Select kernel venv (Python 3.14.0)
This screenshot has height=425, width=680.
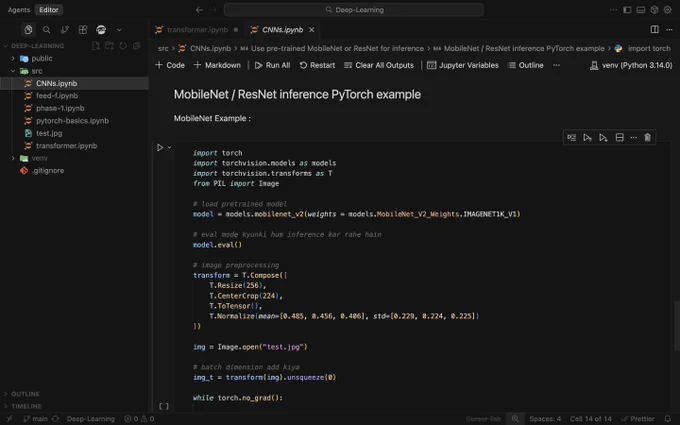click(631, 65)
